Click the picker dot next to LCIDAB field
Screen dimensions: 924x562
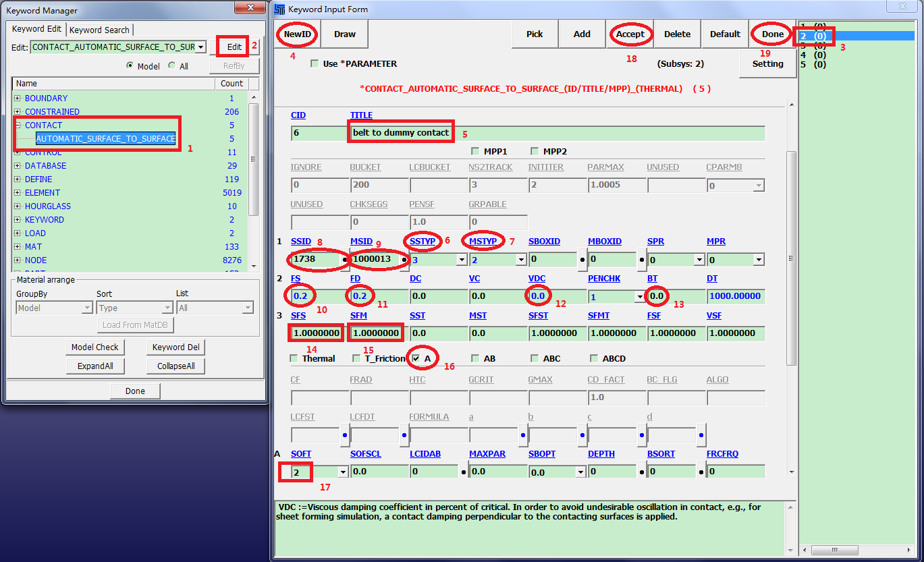pos(464,472)
